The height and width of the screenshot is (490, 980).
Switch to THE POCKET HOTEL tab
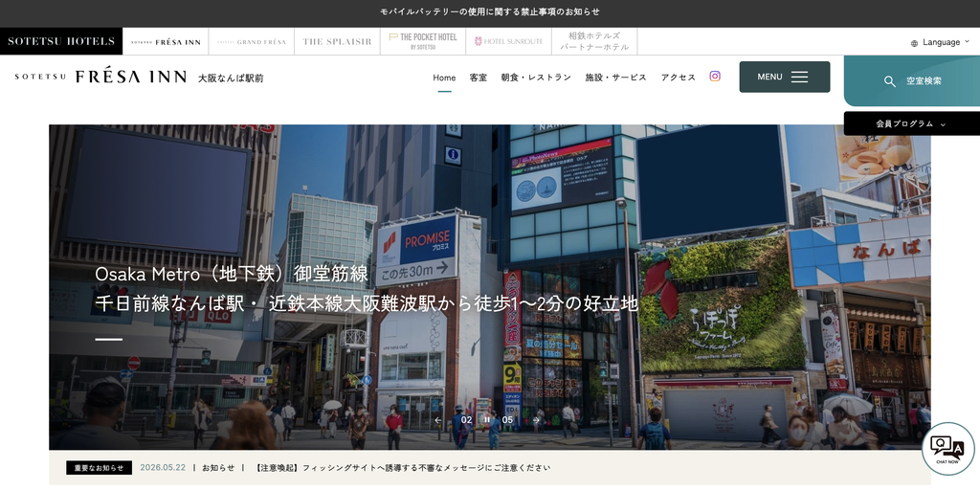click(x=422, y=41)
